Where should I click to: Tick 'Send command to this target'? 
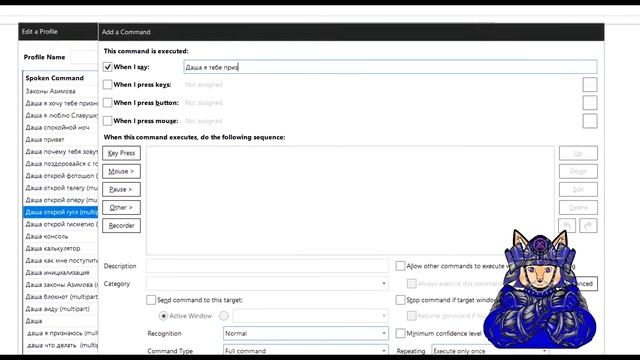[151, 300]
